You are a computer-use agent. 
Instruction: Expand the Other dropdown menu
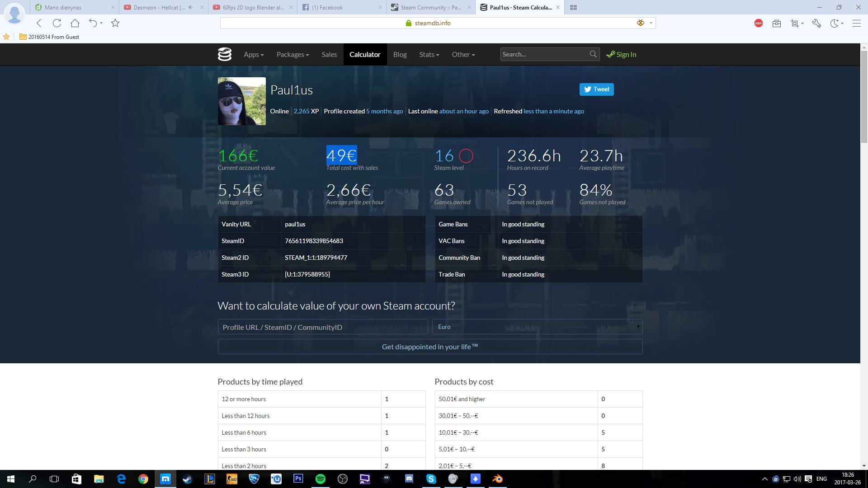pyautogui.click(x=463, y=54)
